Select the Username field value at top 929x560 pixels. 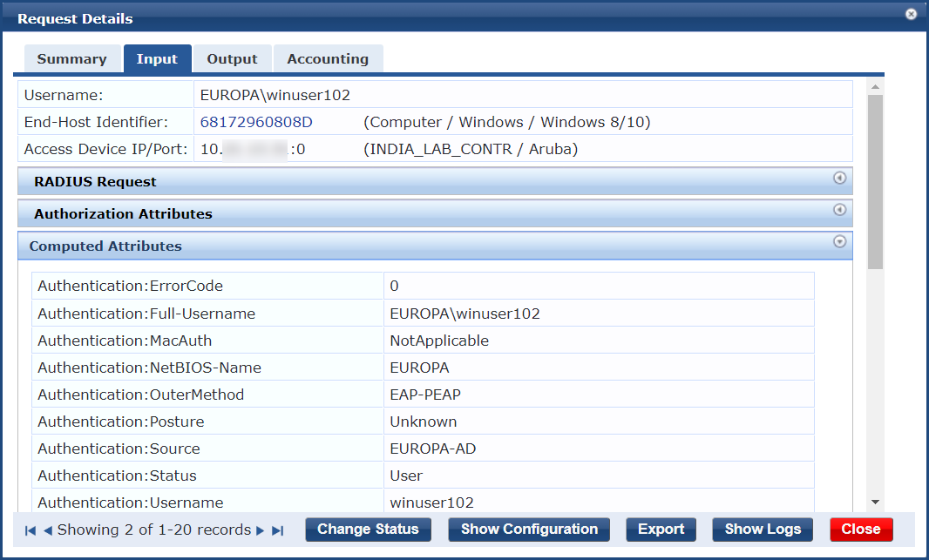click(x=275, y=95)
